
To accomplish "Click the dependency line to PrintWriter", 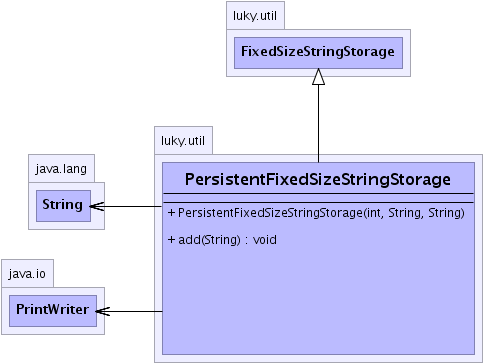I will point(136,311).
